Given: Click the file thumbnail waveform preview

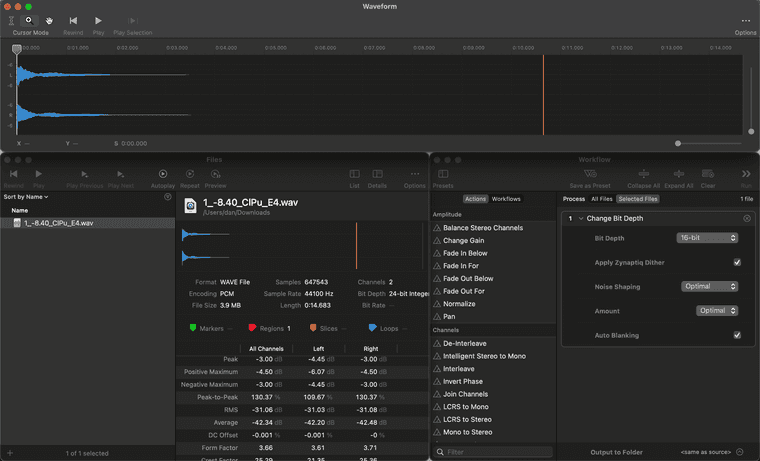Looking at the screenshot, I should pyautogui.click(x=301, y=246).
